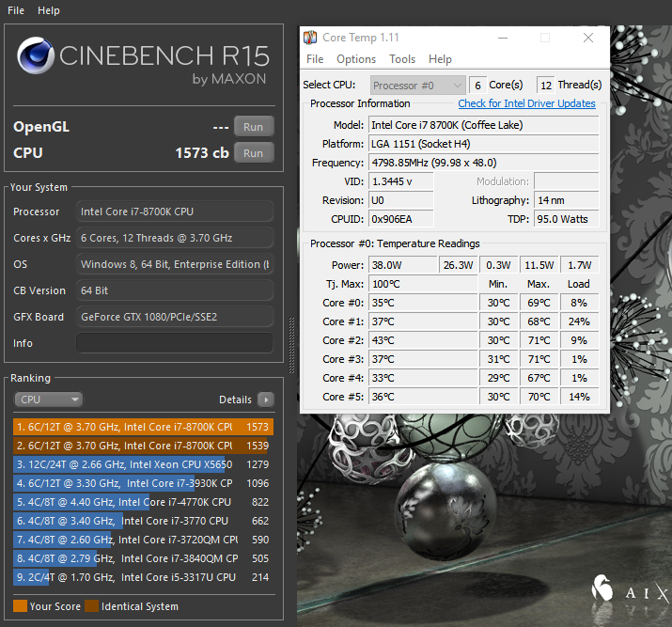This screenshot has height=627, width=672.
Task: Click the Tj. Max value 100°C
Action: click(423, 284)
